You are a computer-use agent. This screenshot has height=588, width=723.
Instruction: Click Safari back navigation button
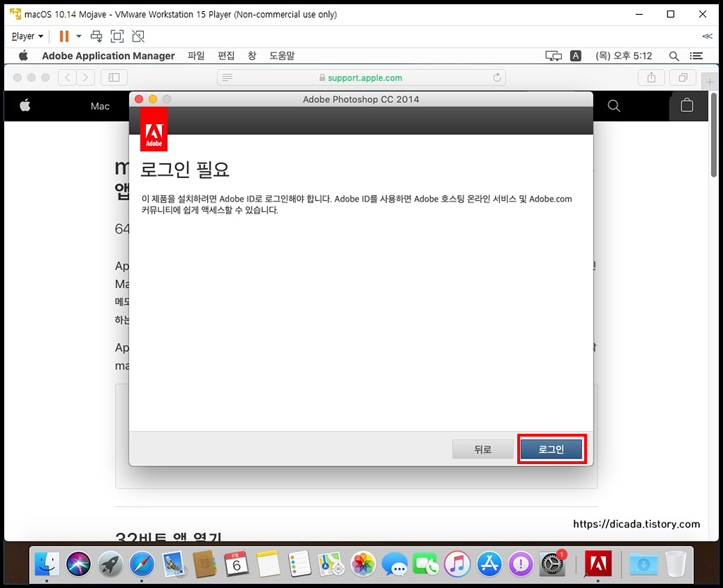(68, 77)
